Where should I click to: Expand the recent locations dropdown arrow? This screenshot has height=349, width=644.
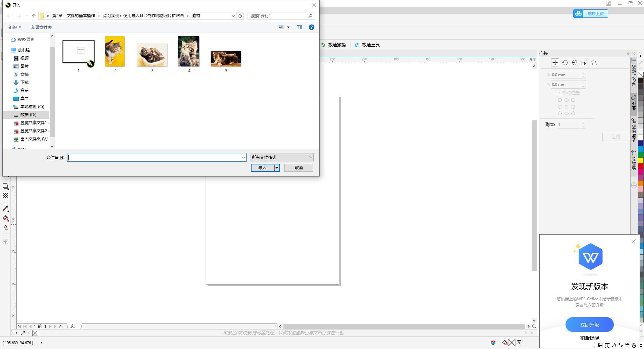27,16
